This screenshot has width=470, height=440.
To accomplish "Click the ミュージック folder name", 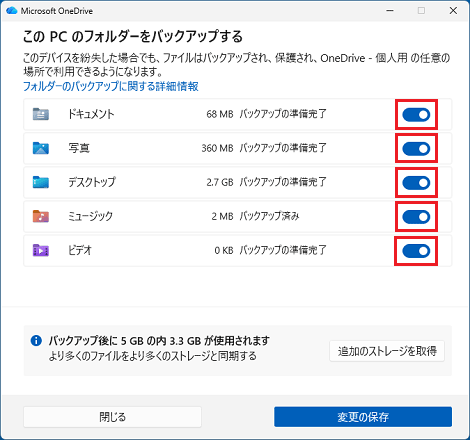I will pyautogui.click(x=90, y=216).
